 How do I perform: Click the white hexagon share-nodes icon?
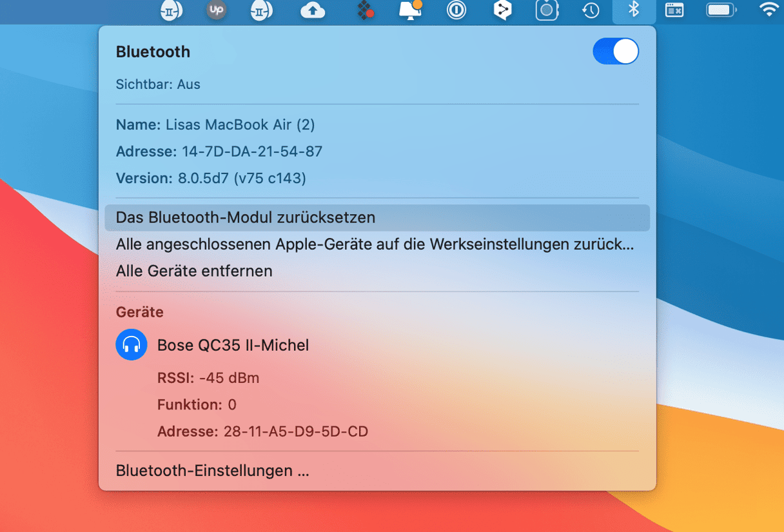click(x=502, y=10)
